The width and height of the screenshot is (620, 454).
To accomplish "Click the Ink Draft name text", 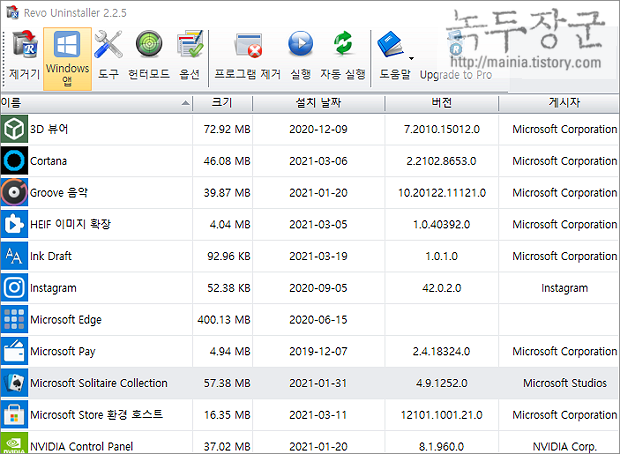I will 51,256.
